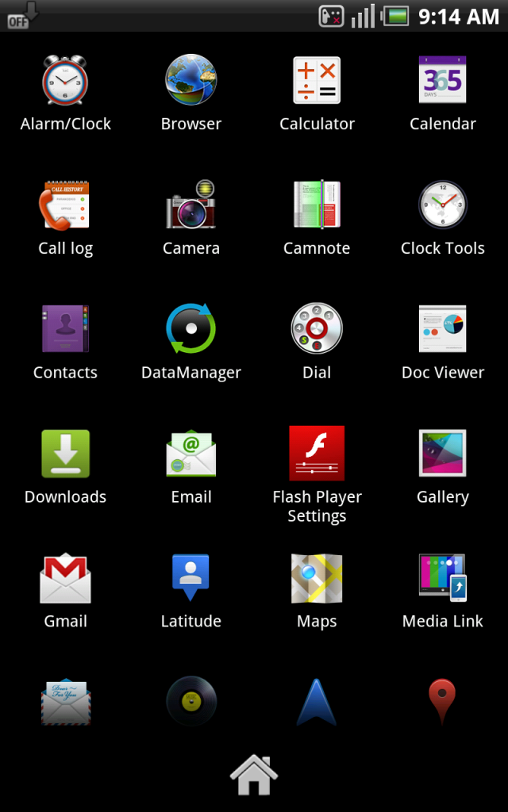This screenshot has width=508, height=812.
Task: Open the purple Contacts book
Action: (65, 329)
